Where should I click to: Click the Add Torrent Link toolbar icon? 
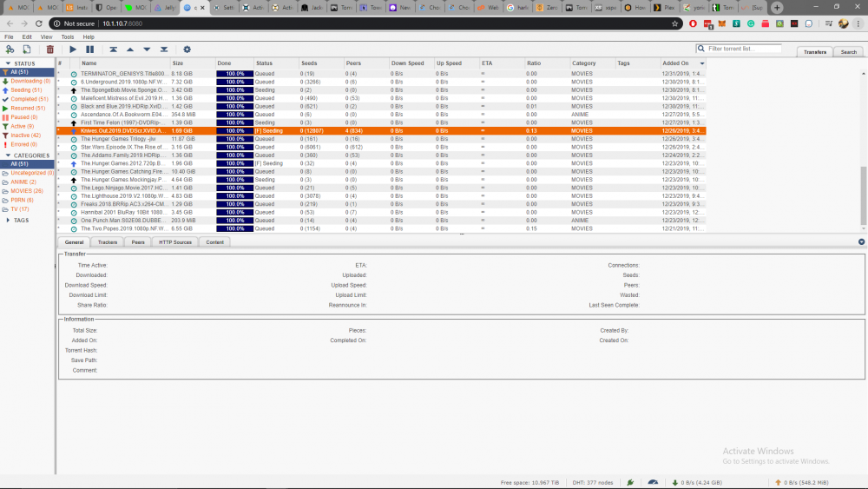click(10, 50)
